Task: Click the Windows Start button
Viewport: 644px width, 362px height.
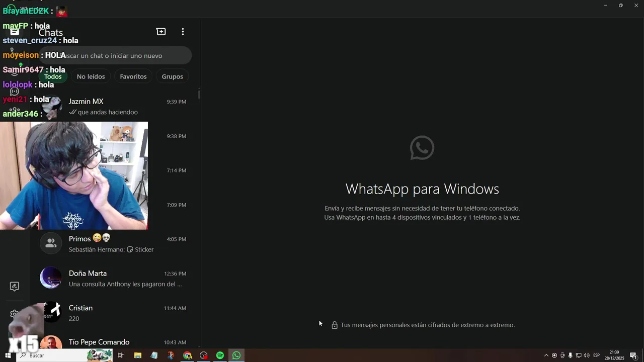Action: pyautogui.click(x=8, y=355)
